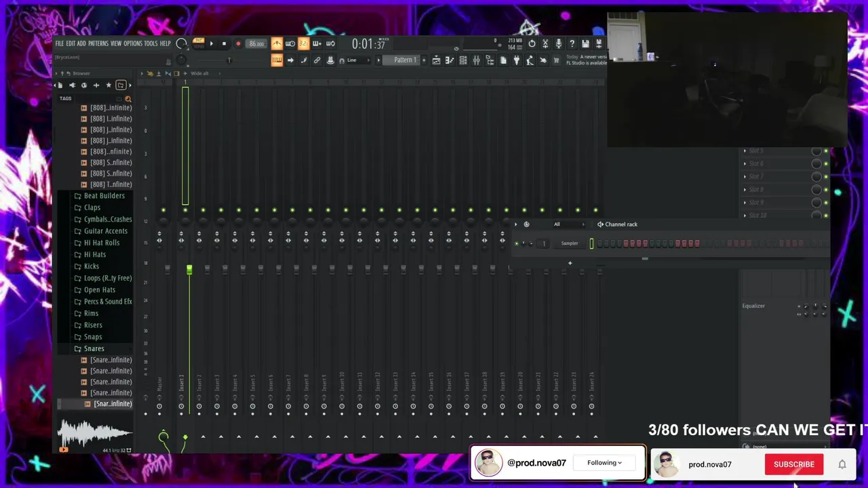Viewport: 868px width, 488px height.
Task: Click the Sampler channel select indicator
Action: (x=591, y=243)
